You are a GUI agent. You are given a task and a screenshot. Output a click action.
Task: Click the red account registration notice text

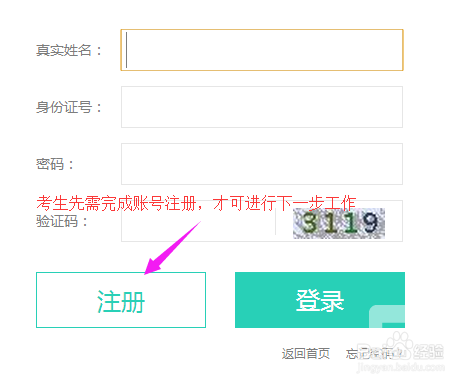coord(196,203)
